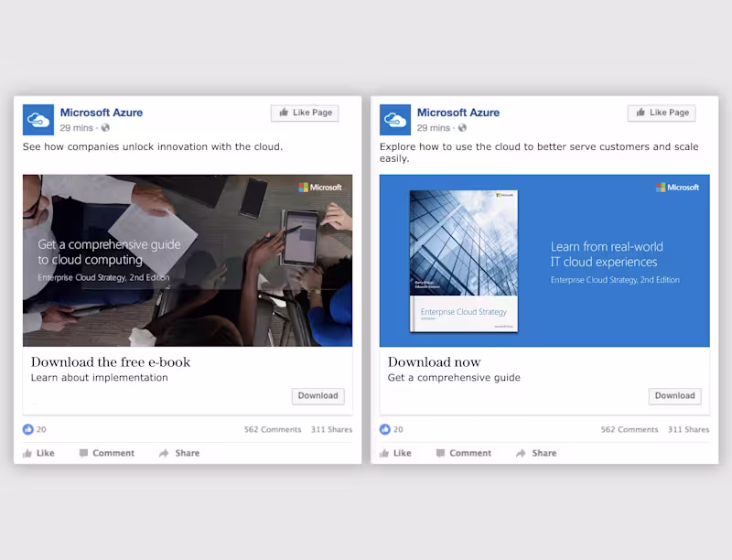Screen dimensions: 732x560
Task: Comment on the right ad post
Action: [463, 453]
